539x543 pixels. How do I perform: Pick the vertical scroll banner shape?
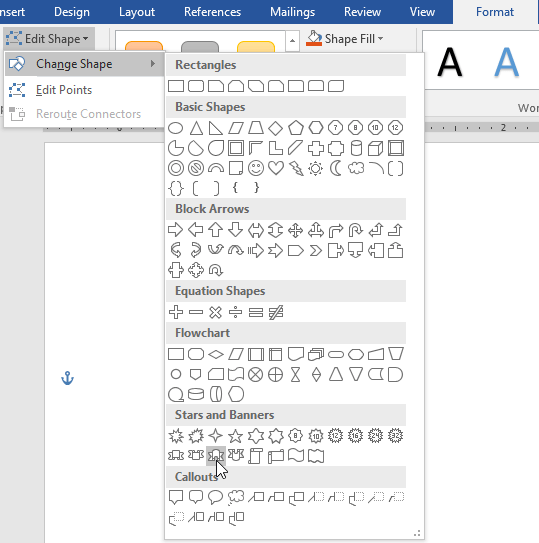pos(256,456)
